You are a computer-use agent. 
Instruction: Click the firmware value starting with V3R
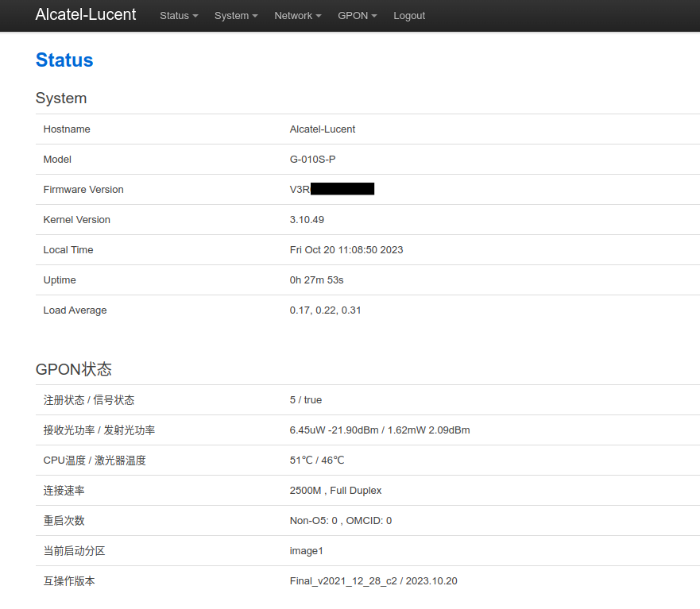click(331, 189)
